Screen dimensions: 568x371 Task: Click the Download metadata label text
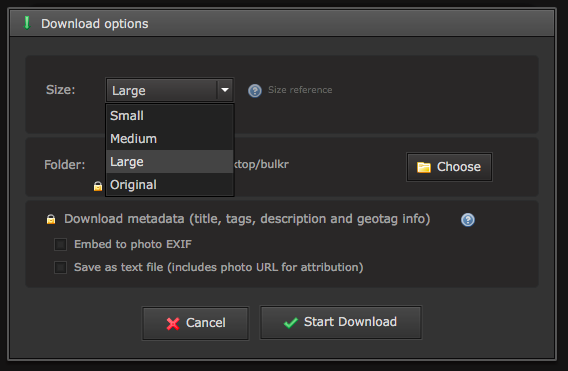pyautogui.click(x=247, y=219)
